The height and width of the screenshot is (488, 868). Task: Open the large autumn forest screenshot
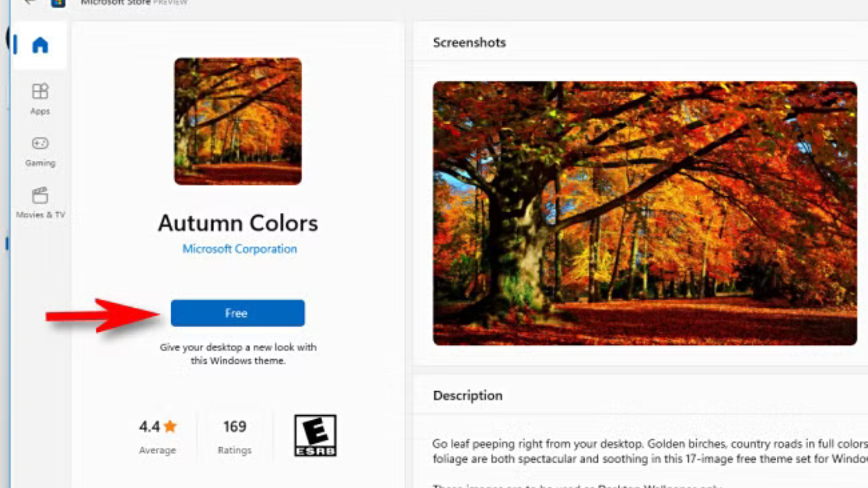pyautogui.click(x=645, y=213)
